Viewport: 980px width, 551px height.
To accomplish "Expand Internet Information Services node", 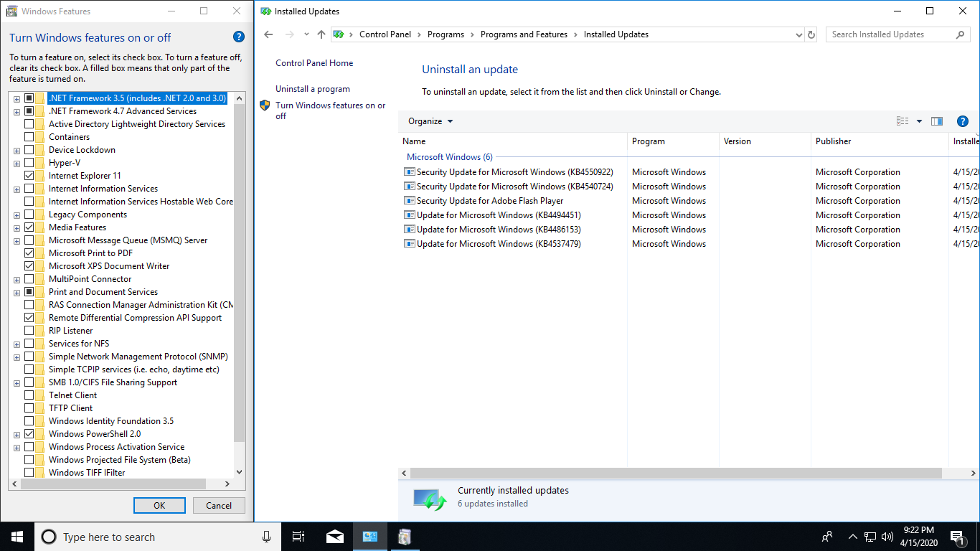I will [17, 189].
